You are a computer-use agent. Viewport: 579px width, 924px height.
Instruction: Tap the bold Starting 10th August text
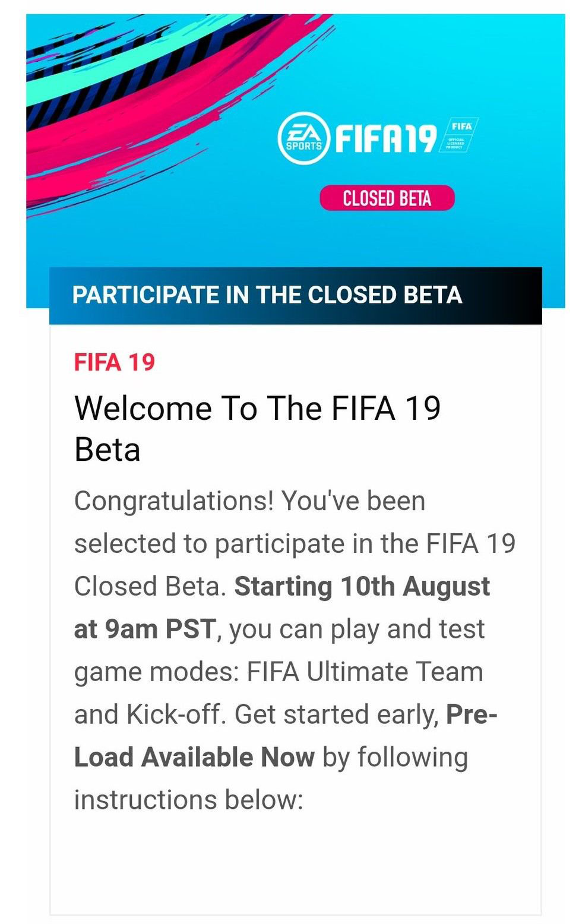pyautogui.click(x=362, y=587)
